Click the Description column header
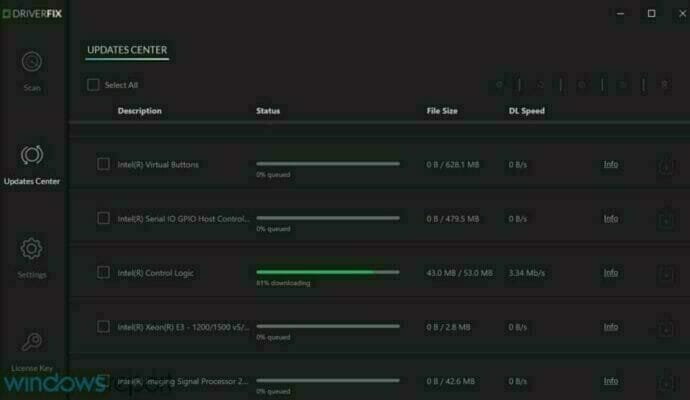The width and height of the screenshot is (690, 400). click(139, 111)
